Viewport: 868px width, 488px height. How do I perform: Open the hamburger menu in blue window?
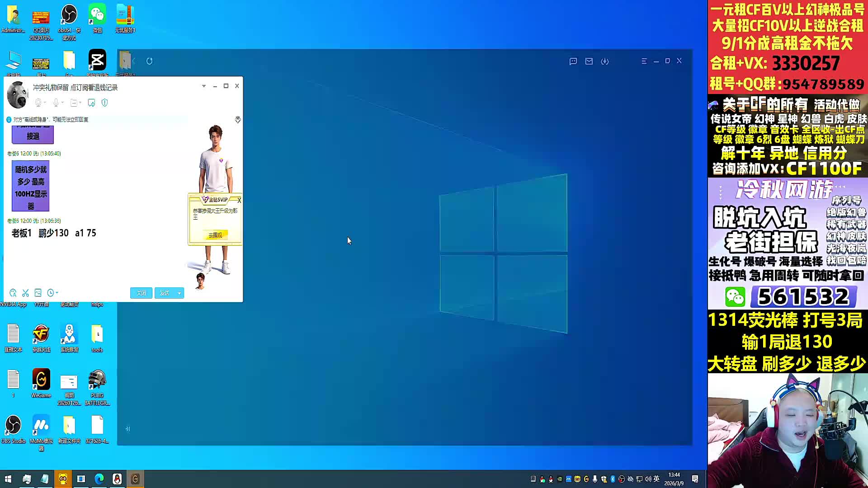[x=644, y=61]
